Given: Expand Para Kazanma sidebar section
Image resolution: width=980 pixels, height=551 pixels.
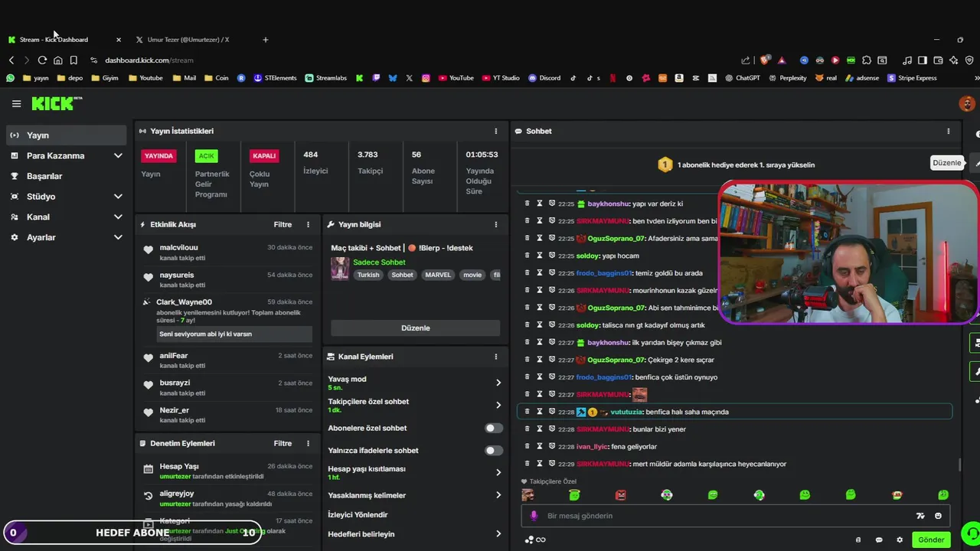Looking at the screenshot, I should coord(118,155).
